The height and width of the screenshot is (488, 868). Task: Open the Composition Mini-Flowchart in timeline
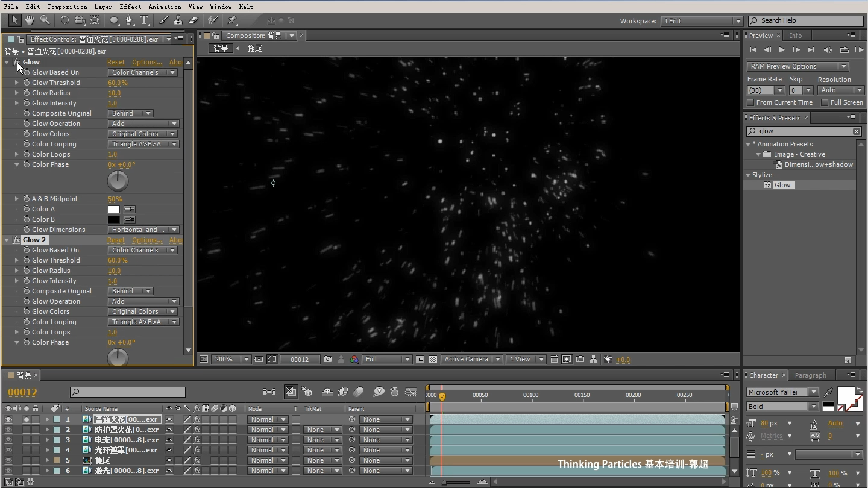pos(269,392)
